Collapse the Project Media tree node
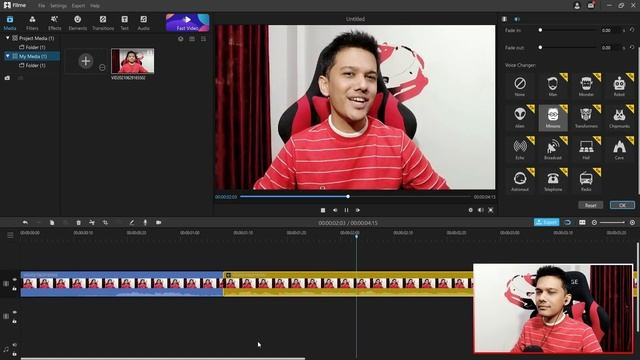 7,38
